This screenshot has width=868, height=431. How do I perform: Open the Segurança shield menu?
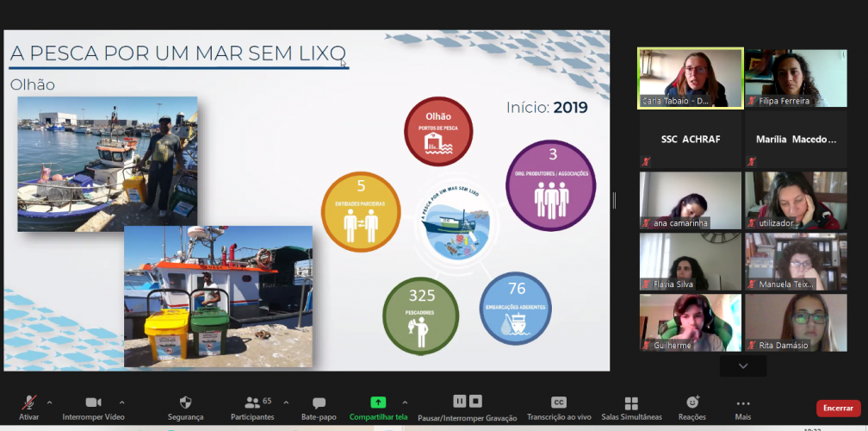(185, 409)
